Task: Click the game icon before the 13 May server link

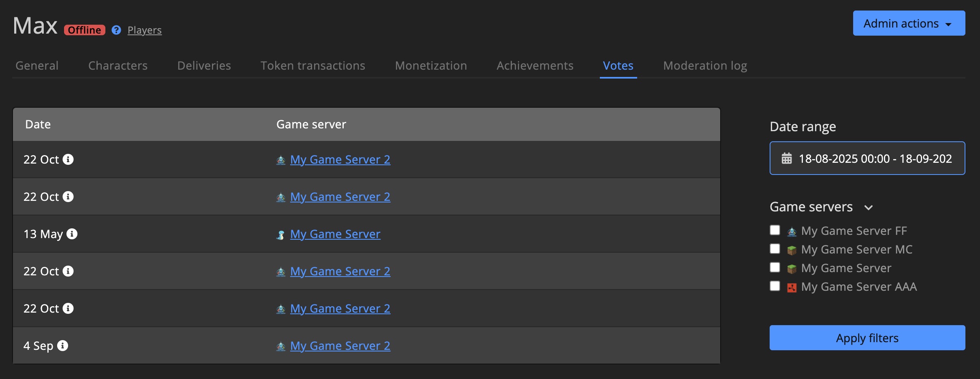Action: click(281, 234)
